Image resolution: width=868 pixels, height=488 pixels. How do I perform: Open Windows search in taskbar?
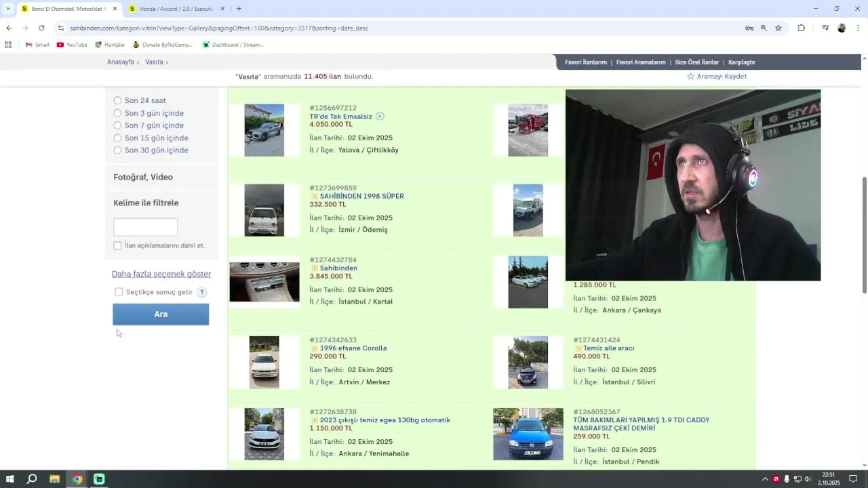(x=32, y=479)
